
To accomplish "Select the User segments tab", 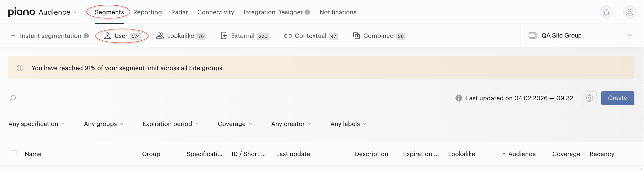I will [122, 36].
